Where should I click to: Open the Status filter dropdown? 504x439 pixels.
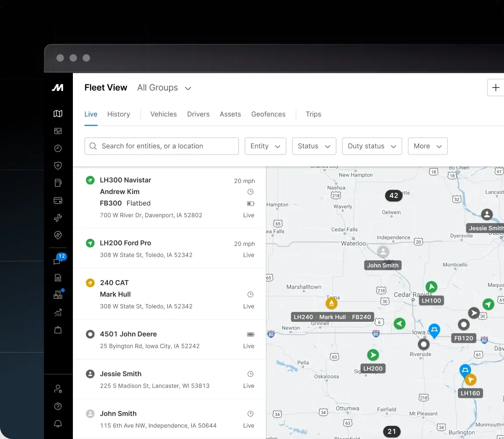(314, 146)
